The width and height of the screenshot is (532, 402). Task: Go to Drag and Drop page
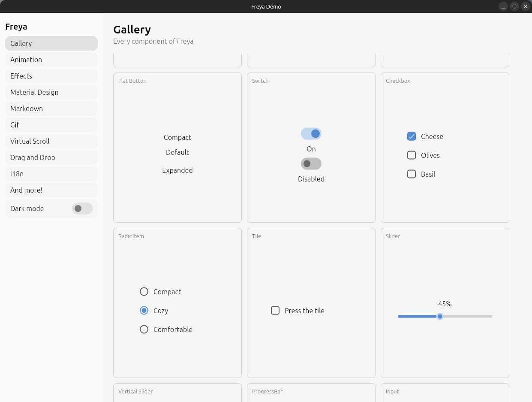(x=51, y=157)
